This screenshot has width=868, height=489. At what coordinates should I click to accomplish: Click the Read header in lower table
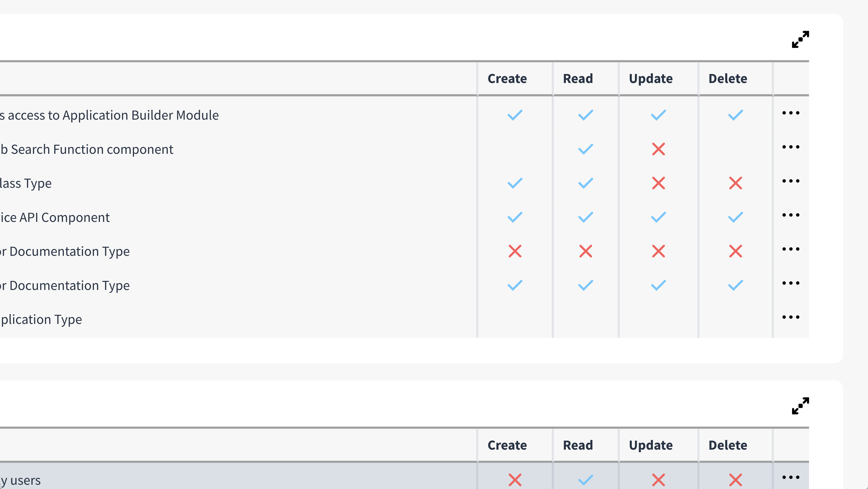coord(578,445)
